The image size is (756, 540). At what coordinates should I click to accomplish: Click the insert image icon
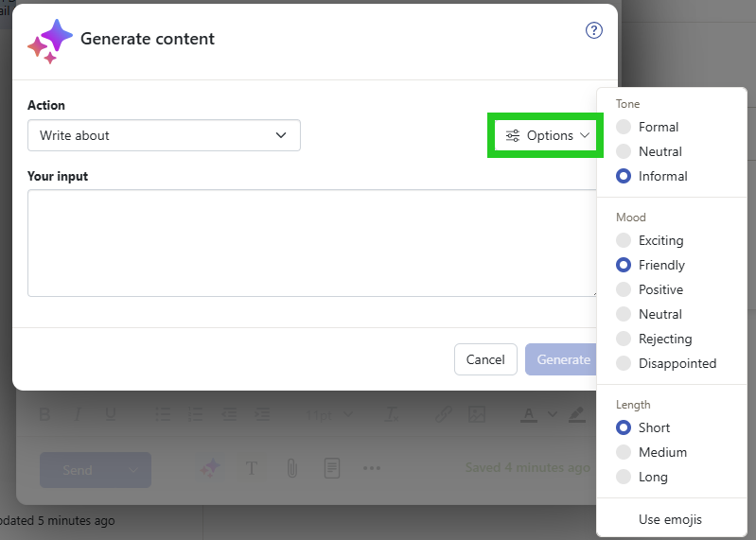click(477, 414)
